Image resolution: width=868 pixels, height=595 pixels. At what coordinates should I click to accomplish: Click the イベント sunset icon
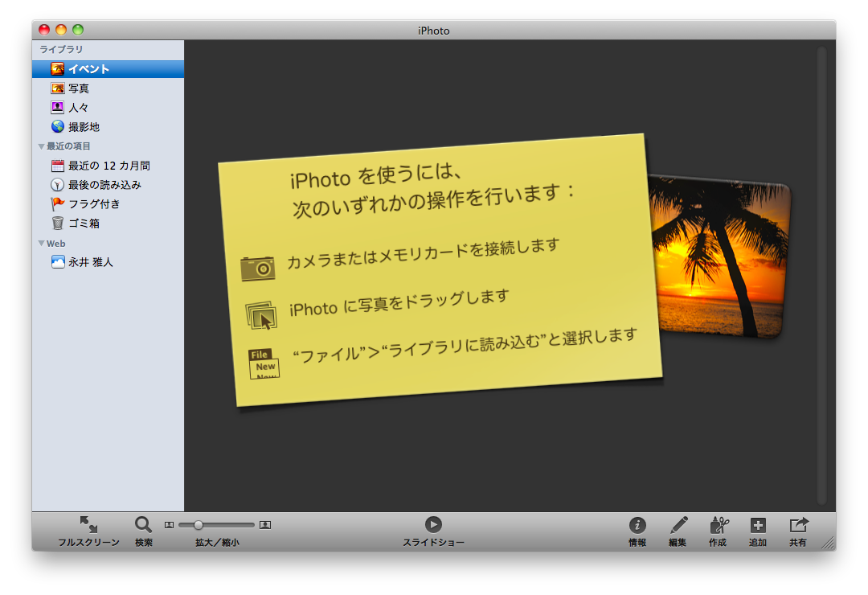pos(58,69)
